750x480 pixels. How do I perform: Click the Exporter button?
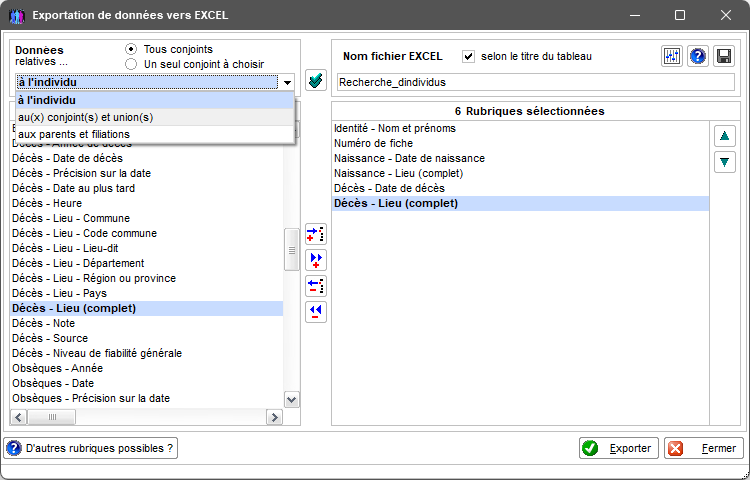[x=619, y=448]
